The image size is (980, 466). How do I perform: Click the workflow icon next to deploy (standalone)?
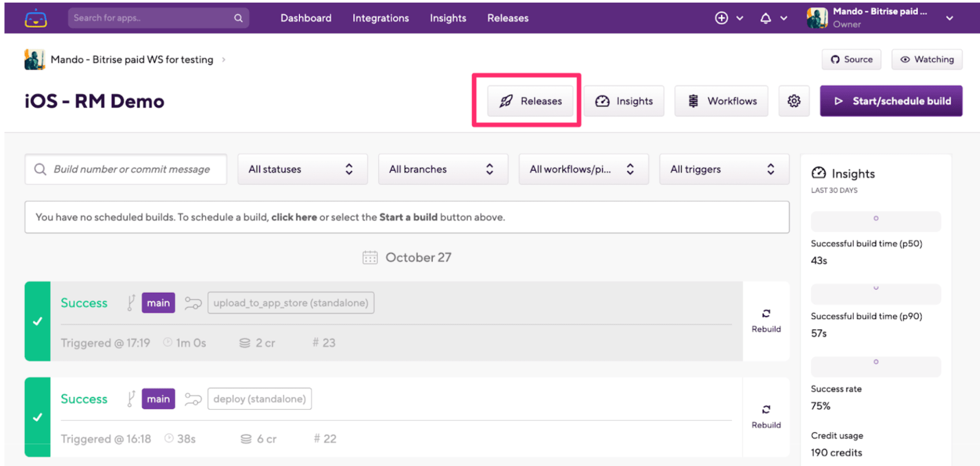[193, 399]
